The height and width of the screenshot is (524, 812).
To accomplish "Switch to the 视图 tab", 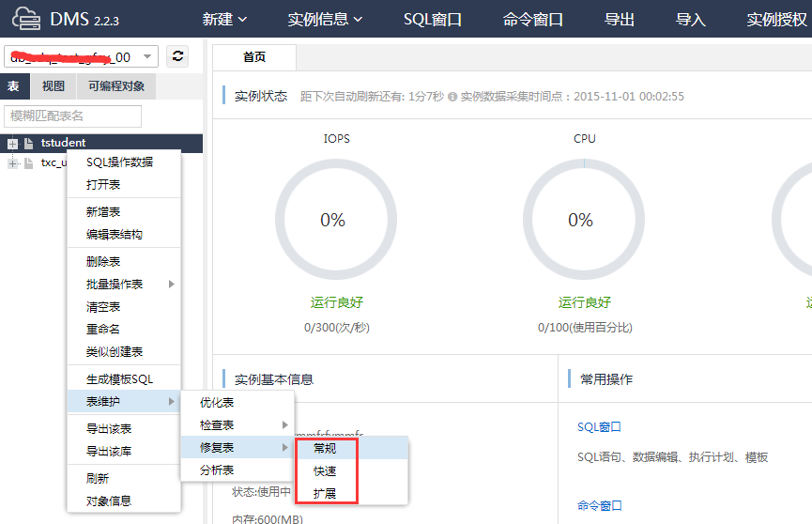I will (x=54, y=86).
